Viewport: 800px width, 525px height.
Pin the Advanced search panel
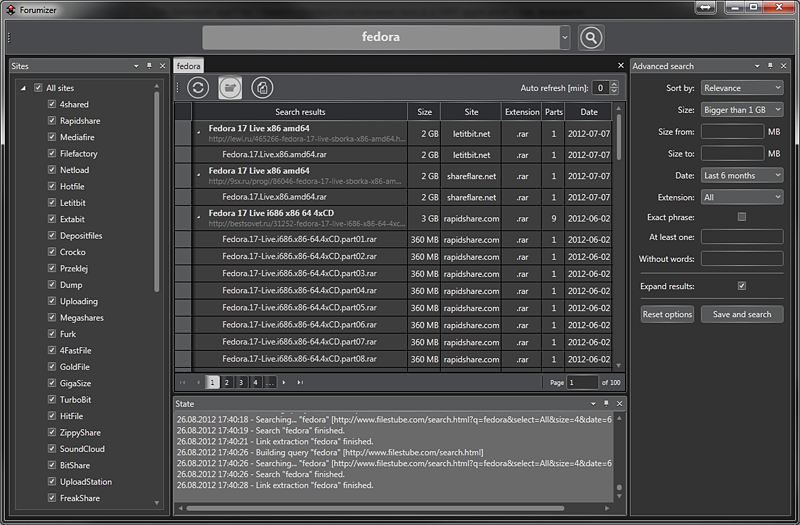pyautogui.click(x=770, y=66)
